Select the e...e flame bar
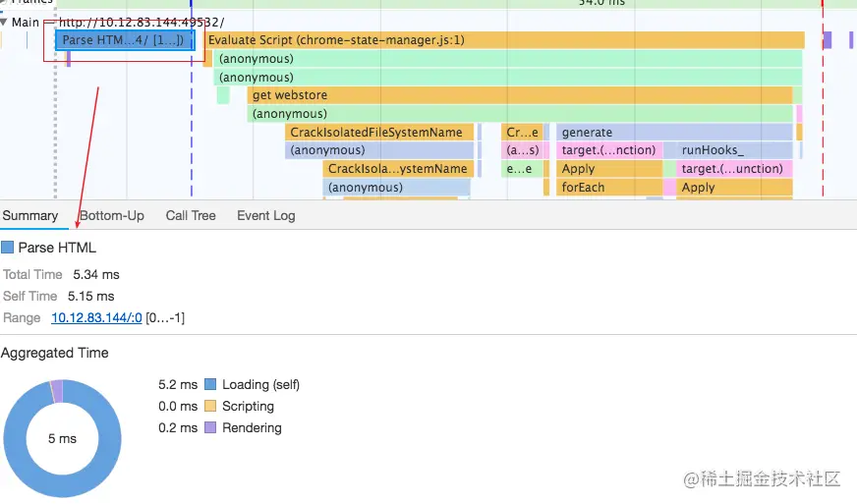 click(522, 169)
